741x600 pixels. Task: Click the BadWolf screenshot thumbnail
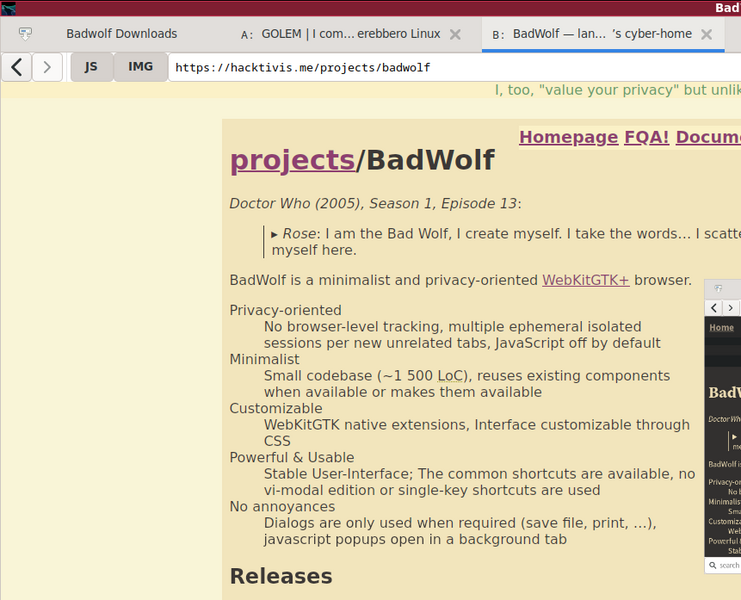[723, 426]
